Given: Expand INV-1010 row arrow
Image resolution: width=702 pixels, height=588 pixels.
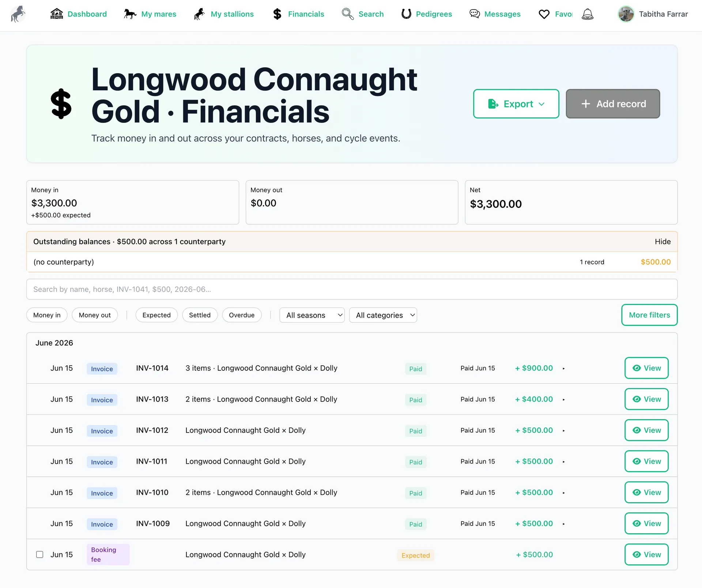Looking at the screenshot, I should coord(563,493).
